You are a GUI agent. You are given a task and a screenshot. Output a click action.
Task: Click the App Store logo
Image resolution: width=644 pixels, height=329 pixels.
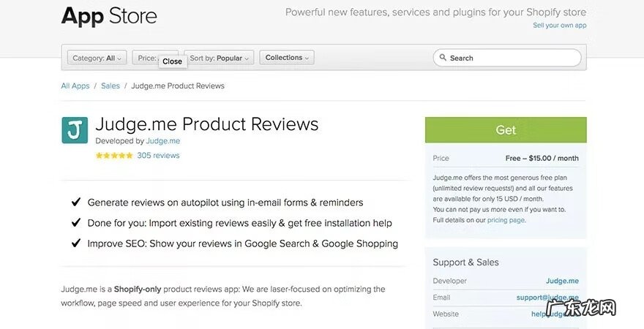[x=109, y=15]
